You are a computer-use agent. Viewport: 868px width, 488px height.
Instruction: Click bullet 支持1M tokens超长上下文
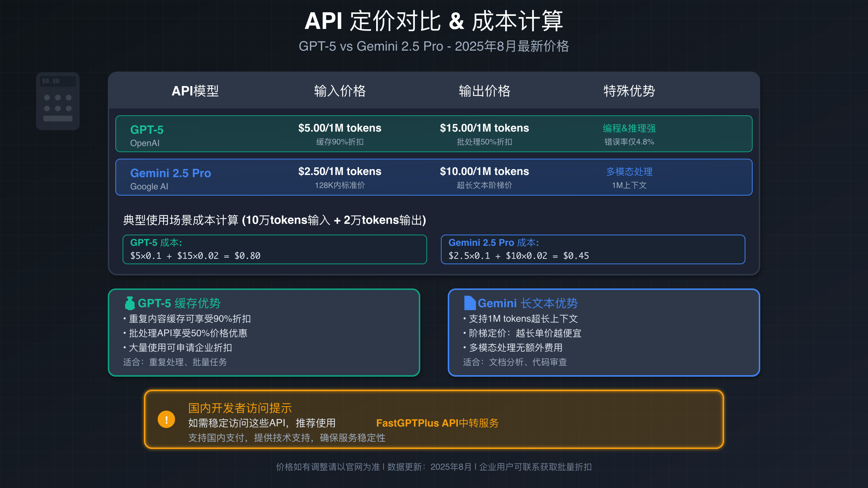click(x=520, y=319)
